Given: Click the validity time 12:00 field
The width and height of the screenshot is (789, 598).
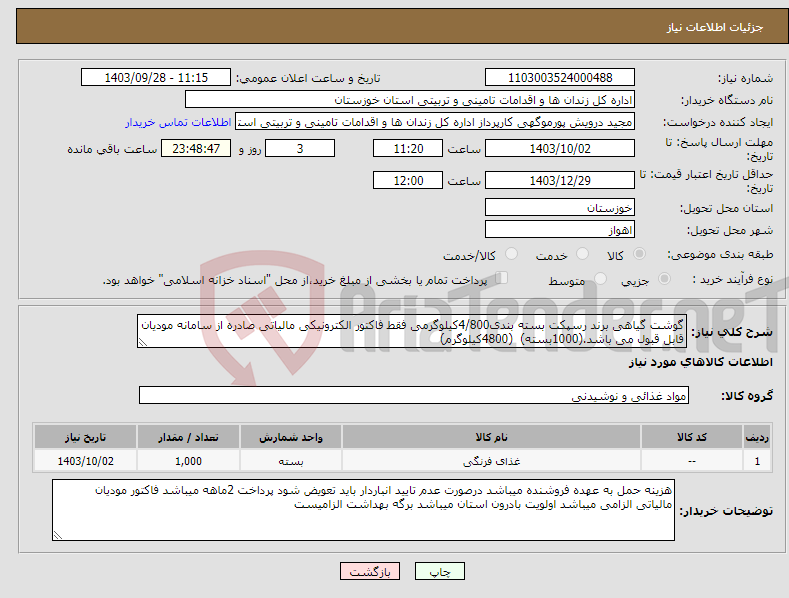Looking at the screenshot, I should click(x=408, y=180).
